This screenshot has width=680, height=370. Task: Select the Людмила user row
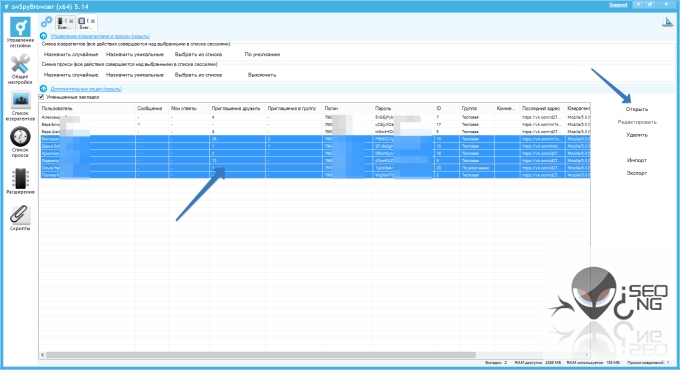pyautogui.click(x=315, y=160)
